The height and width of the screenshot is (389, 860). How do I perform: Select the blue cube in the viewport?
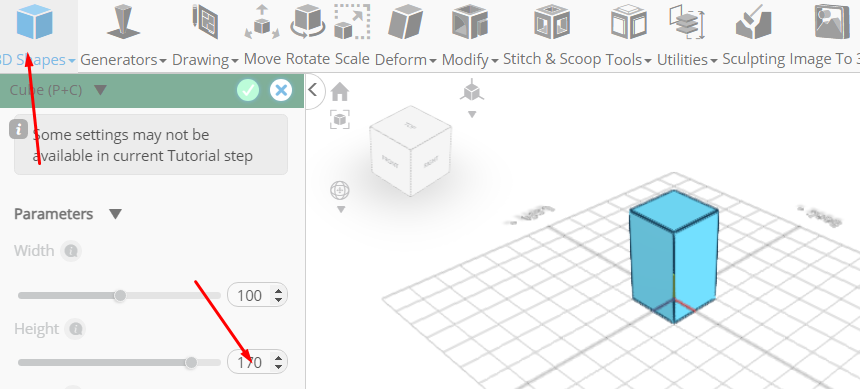coord(674,257)
